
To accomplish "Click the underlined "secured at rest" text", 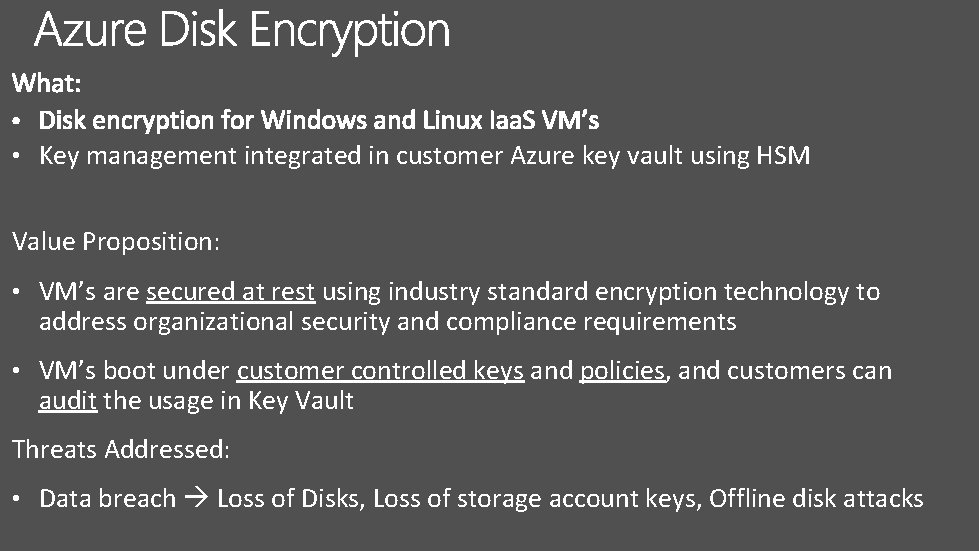I will click(x=230, y=292).
